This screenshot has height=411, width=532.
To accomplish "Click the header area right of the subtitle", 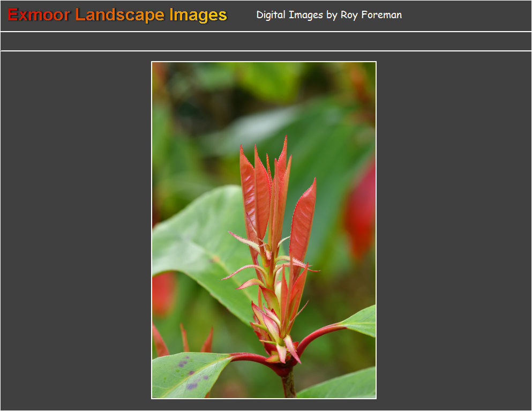I will click(466, 15).
